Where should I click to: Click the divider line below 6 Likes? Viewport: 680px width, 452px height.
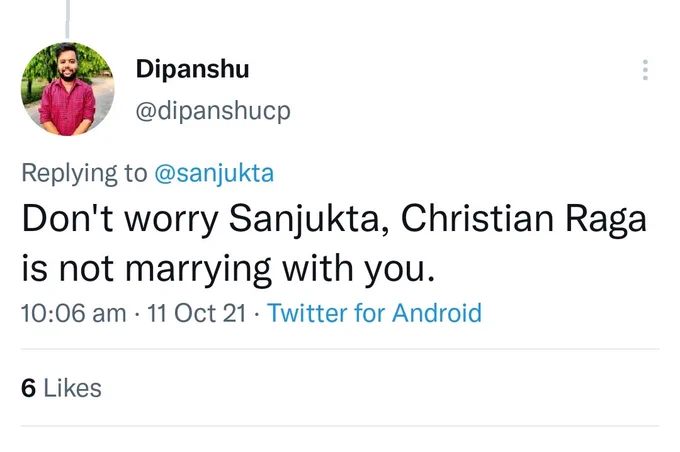[x=340, y=426]
